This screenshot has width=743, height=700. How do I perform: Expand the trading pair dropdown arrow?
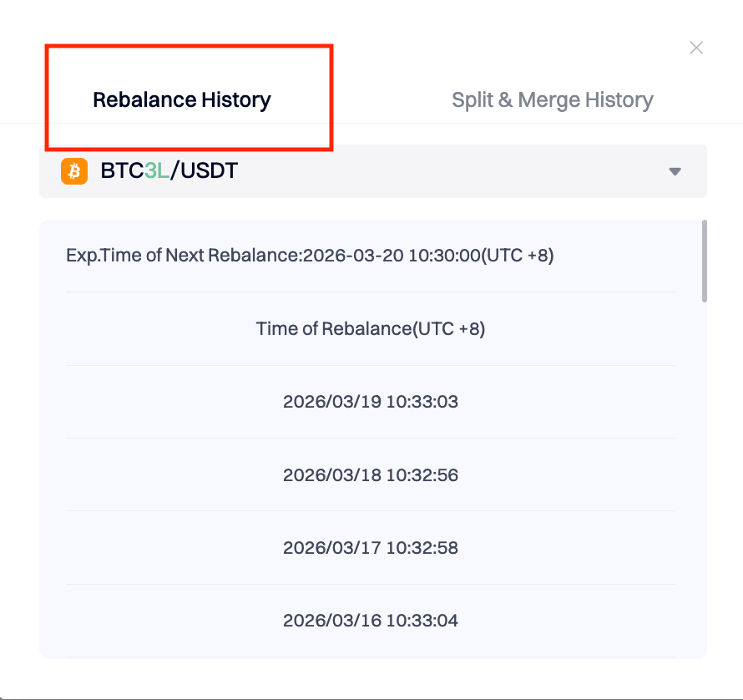(675, 172)
